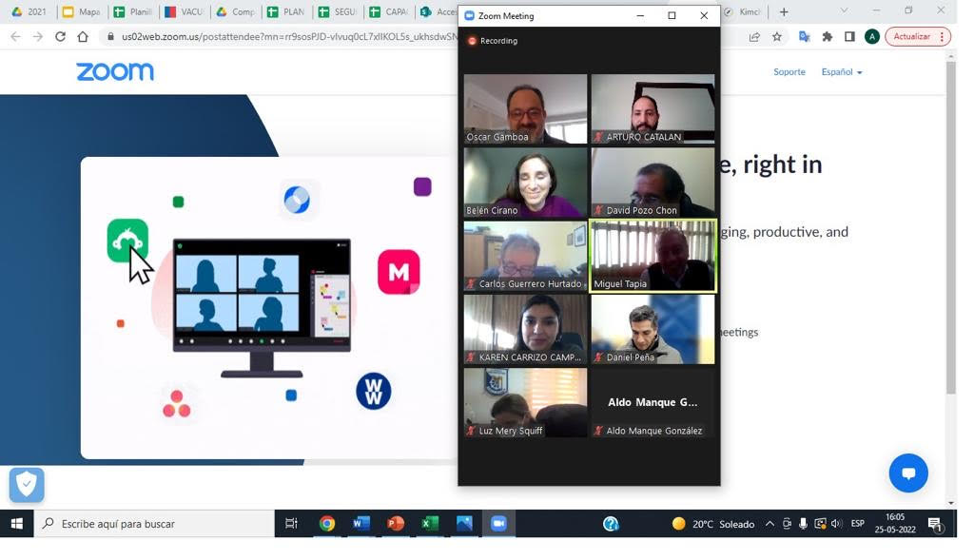The width and height of the screenshot is (974, 560).
Task: Expand hidden system tray icons chevron
Action: pos(769,524)
